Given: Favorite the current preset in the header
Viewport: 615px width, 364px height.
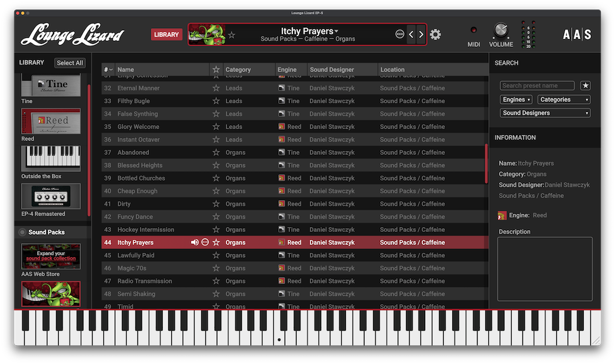Looking at the screenshot, I should (232, 35).
